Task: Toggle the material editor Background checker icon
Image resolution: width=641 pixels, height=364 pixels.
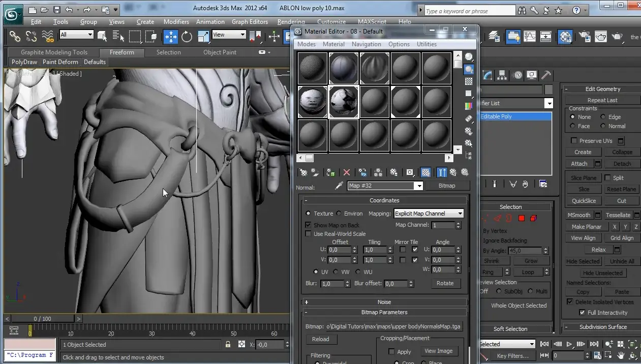Action: point(469,81)
